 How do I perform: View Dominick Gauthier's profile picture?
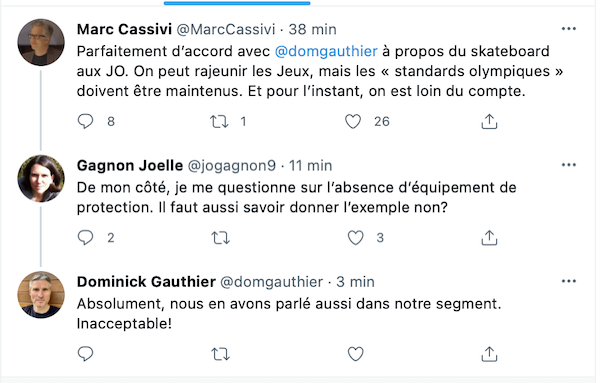(x=41, y=295)
